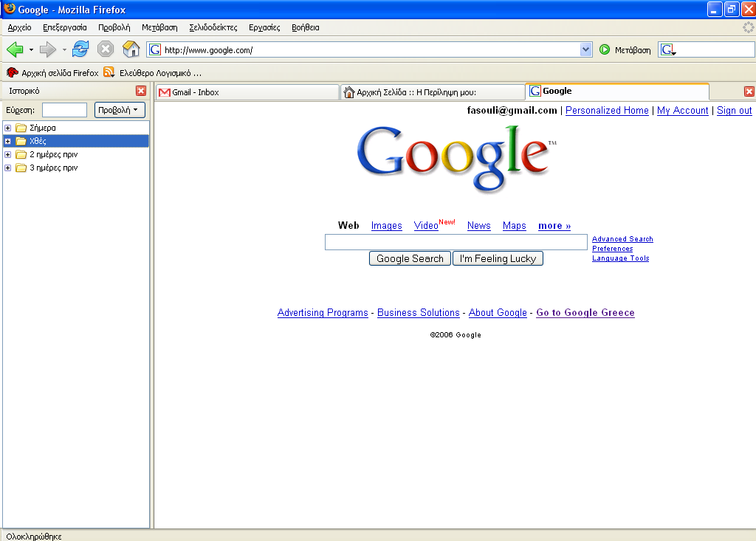The image size is (756, 541).
Task: Switch to the Gmail - Inbox tab
Action: tap(247, 92)
